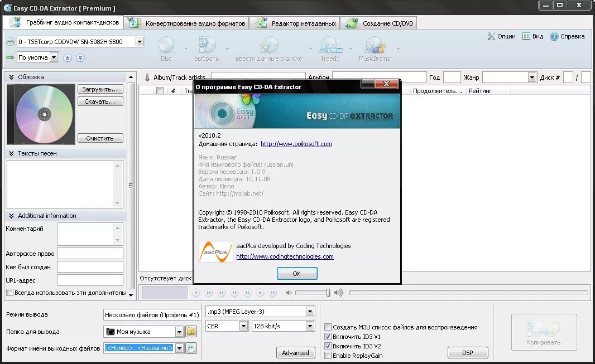595x364 pixels.
Task: Open the freedb lookup icon
Action: 330,45
